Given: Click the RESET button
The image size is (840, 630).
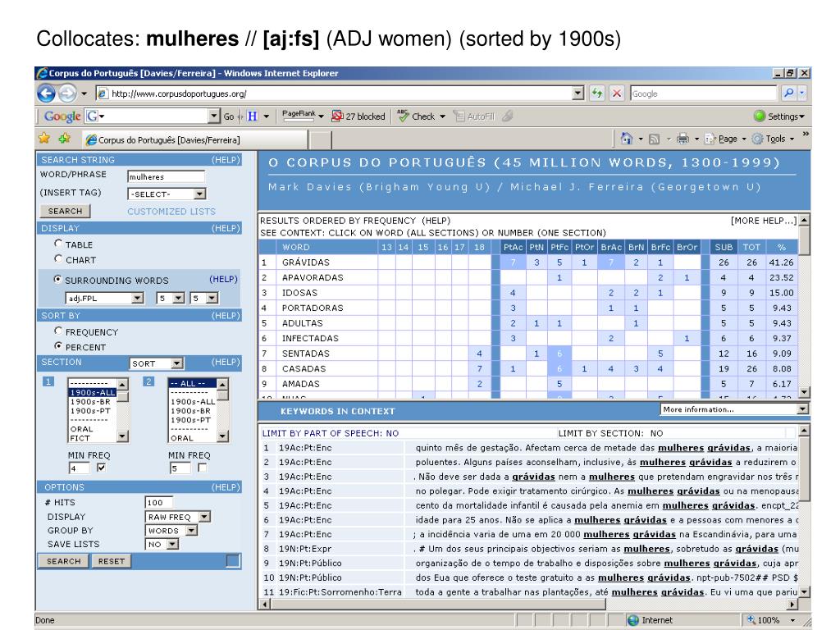Looking at the screenshot, I should [x=112, y=561].
